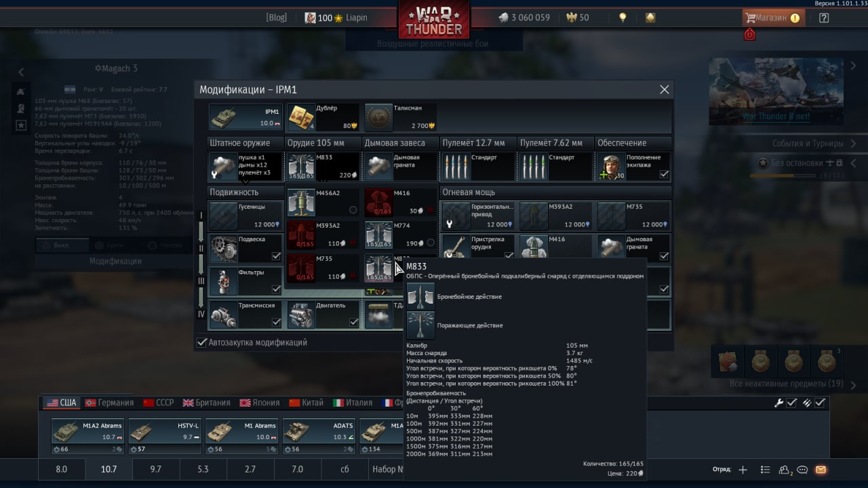Select the M774 shell
This screenshot has width=868, height=488.
pos(400,235)
